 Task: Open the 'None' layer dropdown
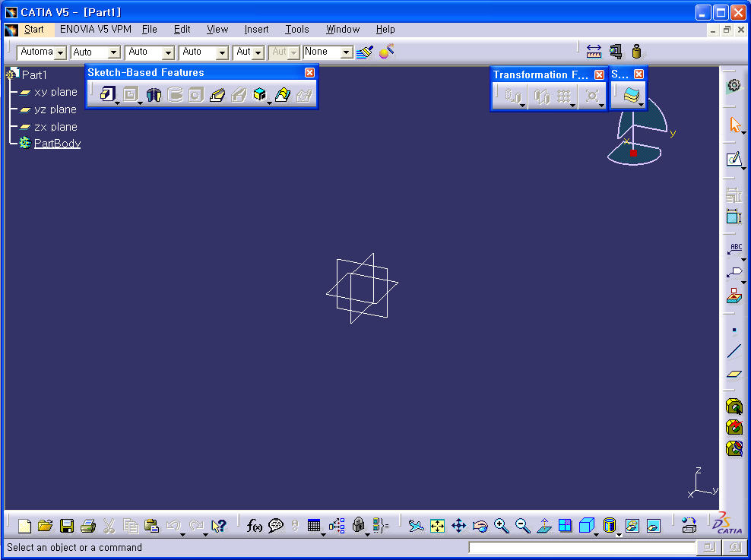[346, 52]
